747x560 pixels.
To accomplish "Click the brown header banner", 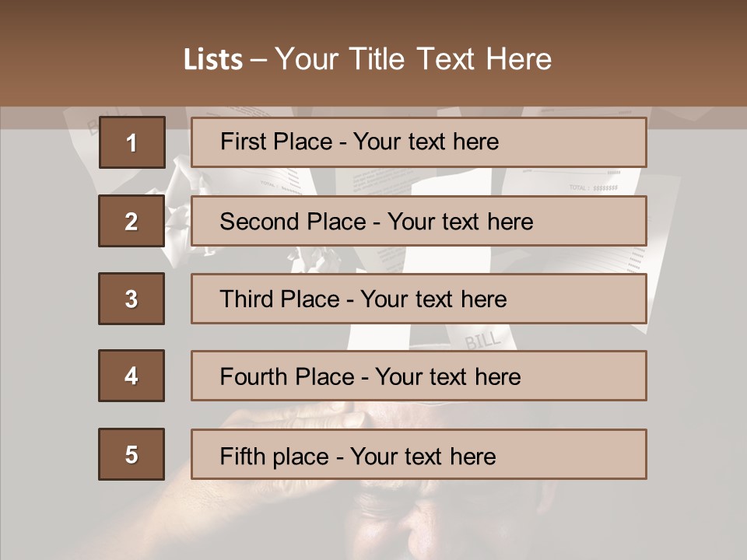I will tap(373, 54).
